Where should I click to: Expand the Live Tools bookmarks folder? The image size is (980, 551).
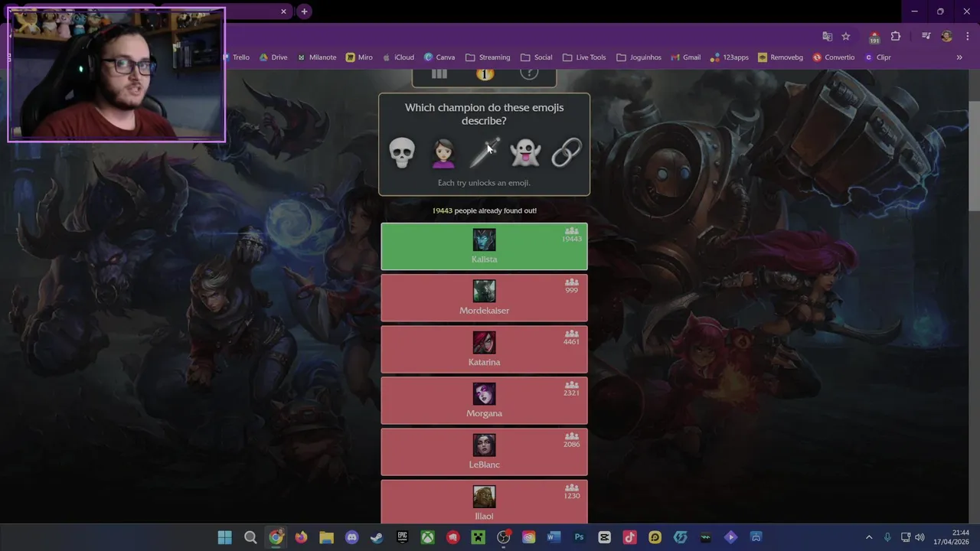(x=583, y=57)
